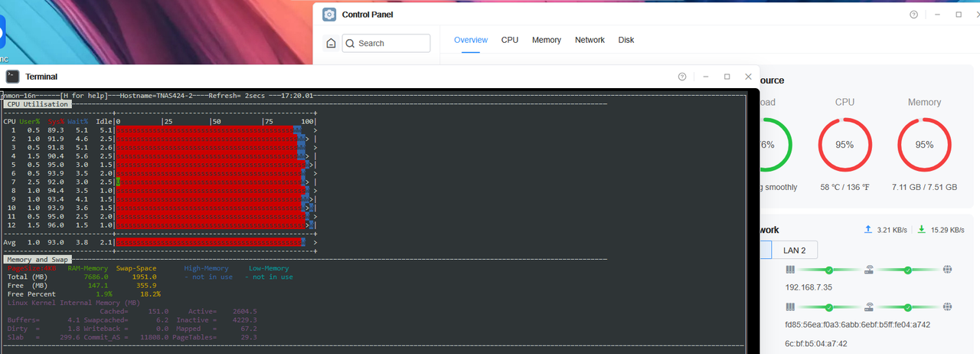Click the CPU Utilisation header in Terminal
This screenshot has height=354, width=980.
pos(38,104)
